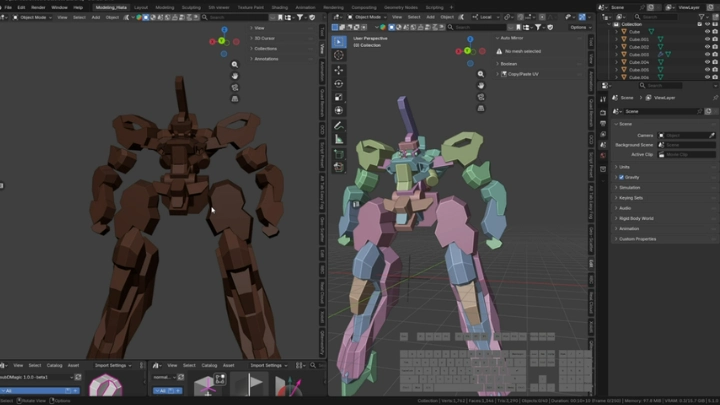
Task: Hide Cube.003 with its eye icon
Action: point(707,55)
